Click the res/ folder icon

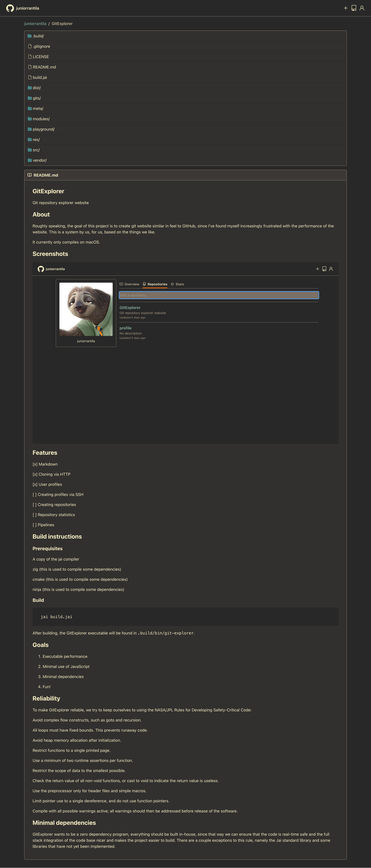pyautogui.click(x=30, y=139)
